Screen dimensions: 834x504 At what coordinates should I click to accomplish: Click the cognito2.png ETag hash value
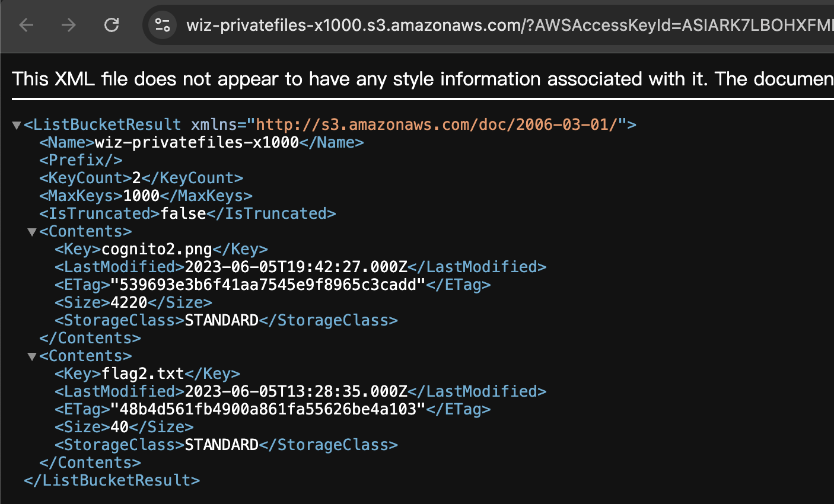pos(268,285)
